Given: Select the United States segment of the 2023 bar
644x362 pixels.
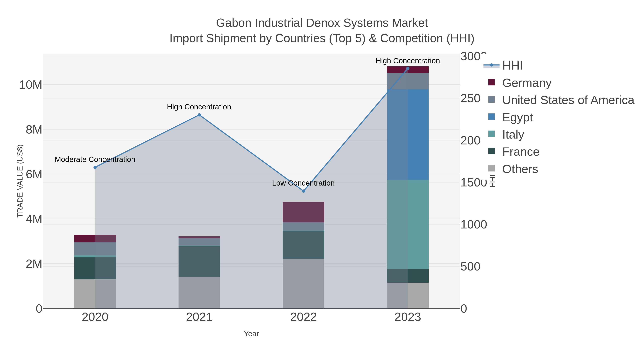Looking at the screenshot, I should tap(408, 81).
